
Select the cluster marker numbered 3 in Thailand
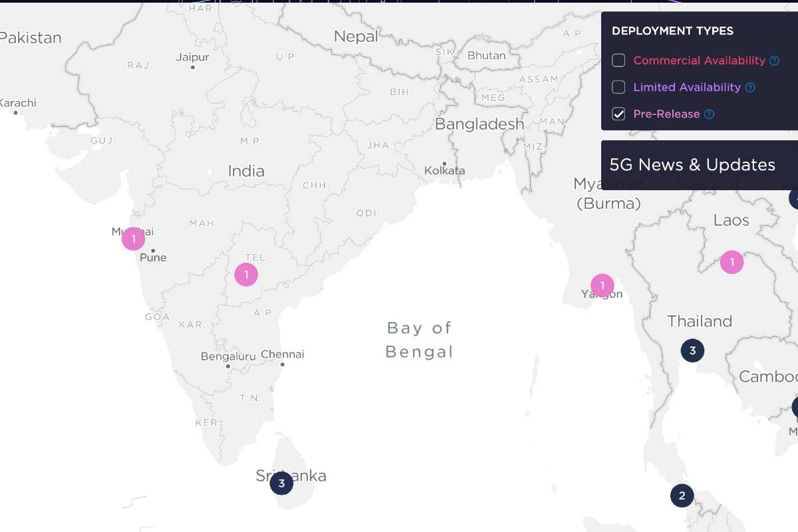[x=692, y=350]
